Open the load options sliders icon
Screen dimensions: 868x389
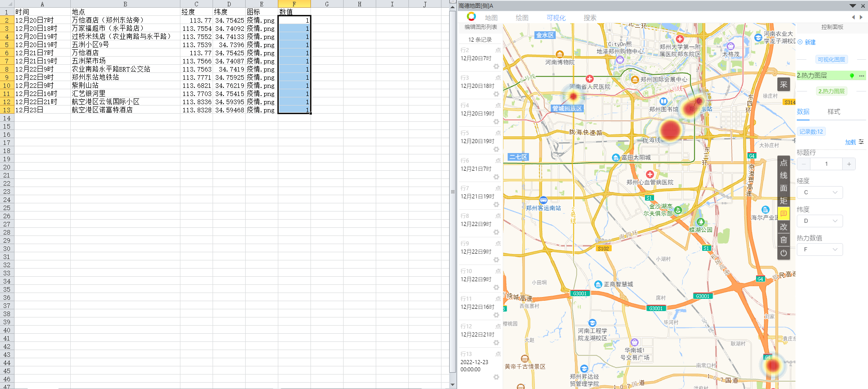(861, 142)
